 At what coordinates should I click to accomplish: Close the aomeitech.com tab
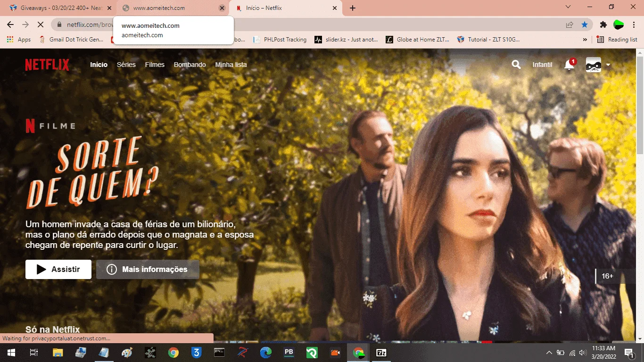click(x=222, y=8)
